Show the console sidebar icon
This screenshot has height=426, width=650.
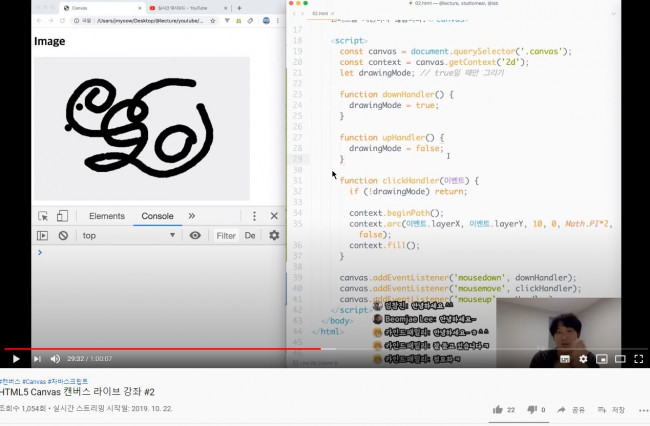tap(42, 236)
